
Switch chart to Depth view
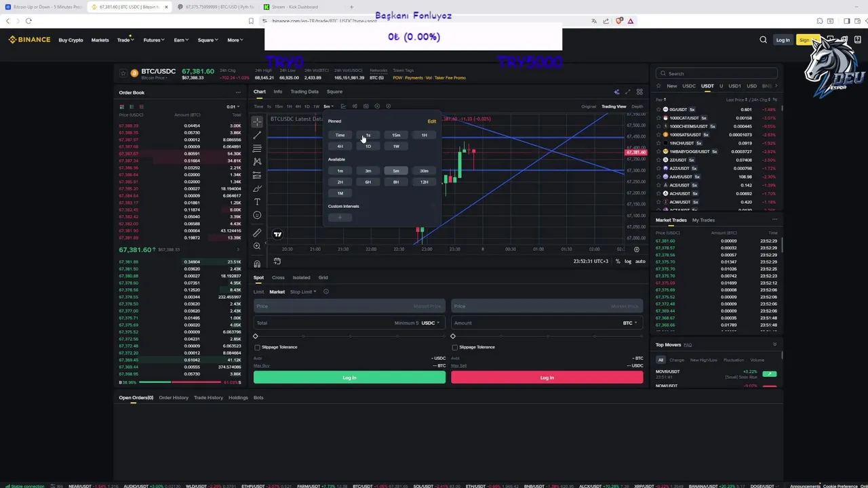coord(637,106)
